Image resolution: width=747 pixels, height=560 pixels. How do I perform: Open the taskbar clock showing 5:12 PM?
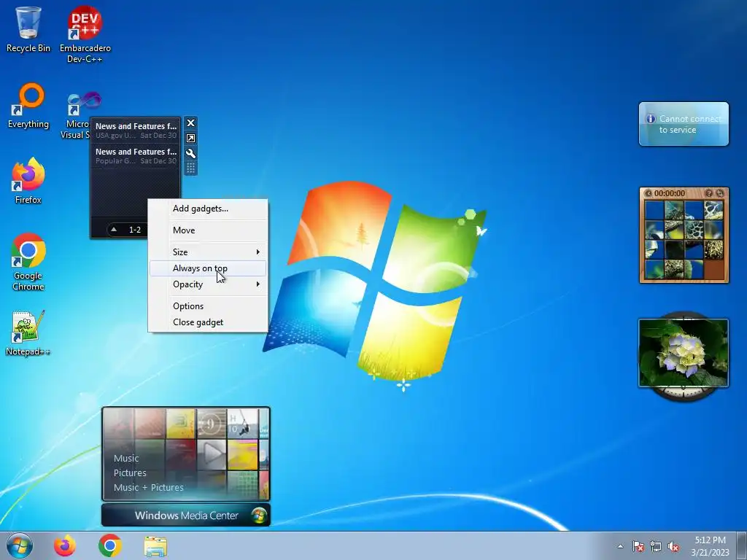click(x=710, y=546)
